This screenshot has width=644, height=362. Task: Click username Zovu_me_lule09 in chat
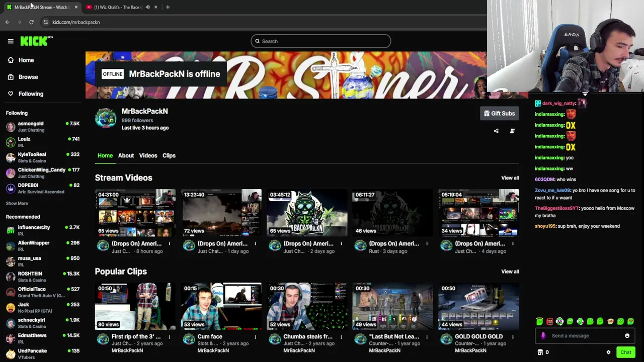(552, 191)
